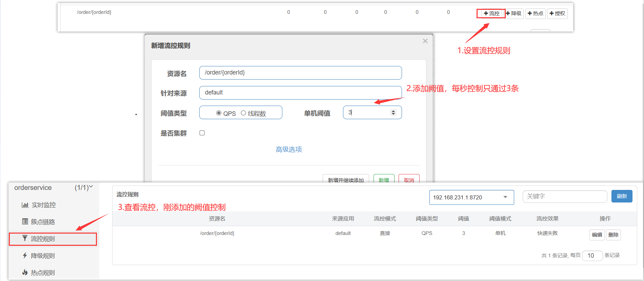Click the 来源应用 column header
The height and width of the screenshot is (281, 644).
point(343,219)
